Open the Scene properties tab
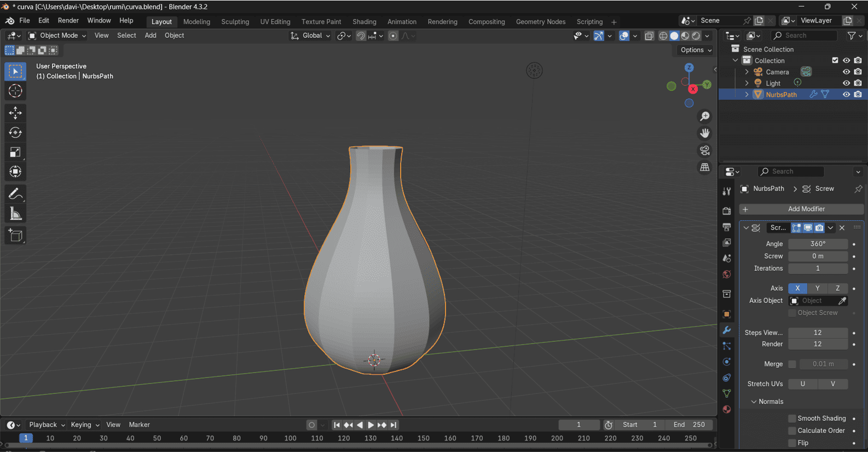Viewport: 868px width, 452px height. 727,259
